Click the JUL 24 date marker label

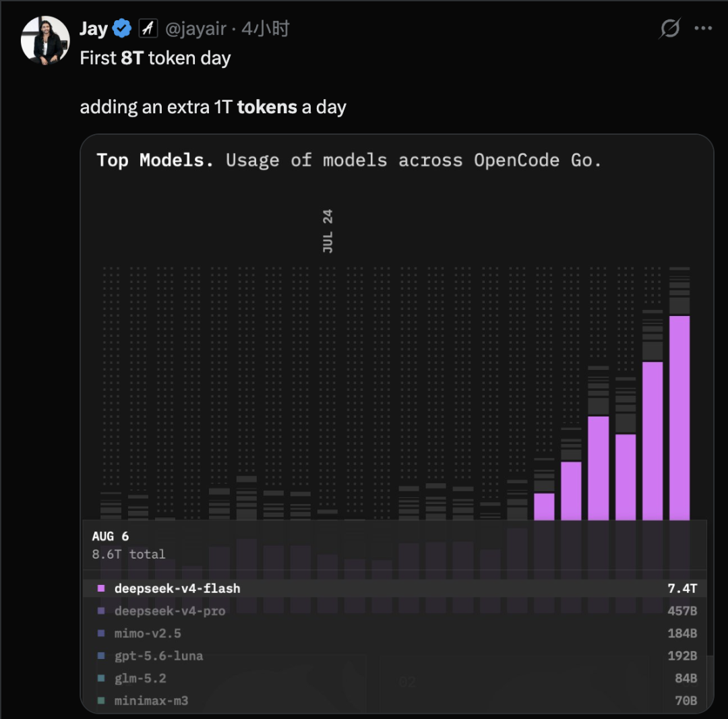[328, 231]
